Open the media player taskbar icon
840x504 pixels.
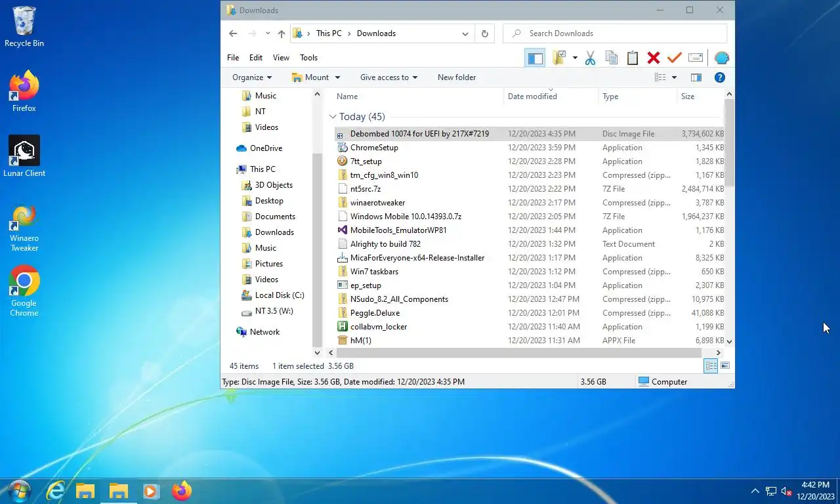coord(151,491)
